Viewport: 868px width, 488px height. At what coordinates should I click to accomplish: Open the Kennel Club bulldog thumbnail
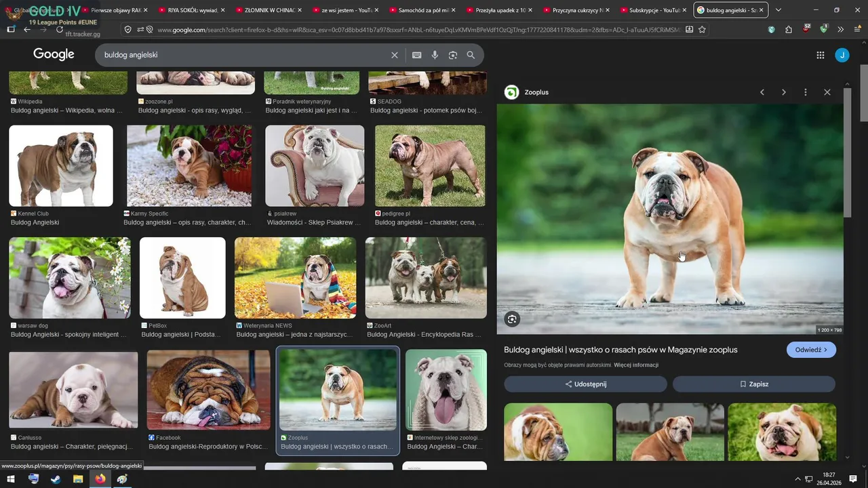coord(61,166)
